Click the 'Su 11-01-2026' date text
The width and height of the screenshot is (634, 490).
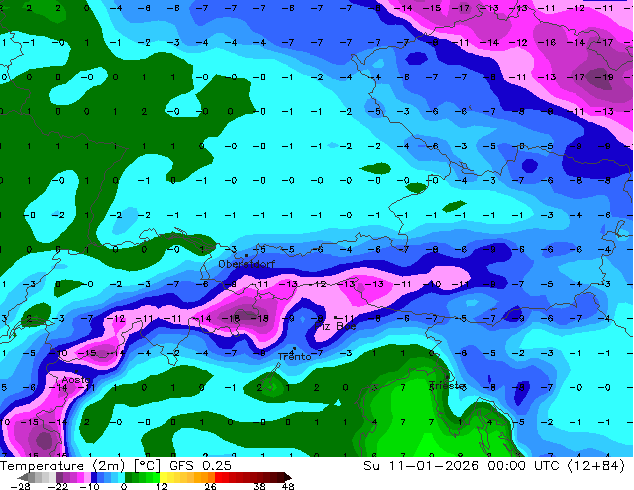[421, 466]
